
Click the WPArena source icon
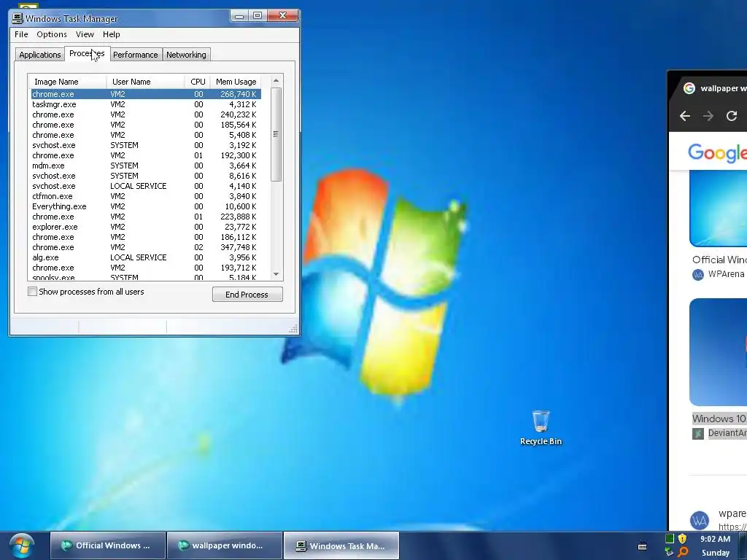[698, 274]
